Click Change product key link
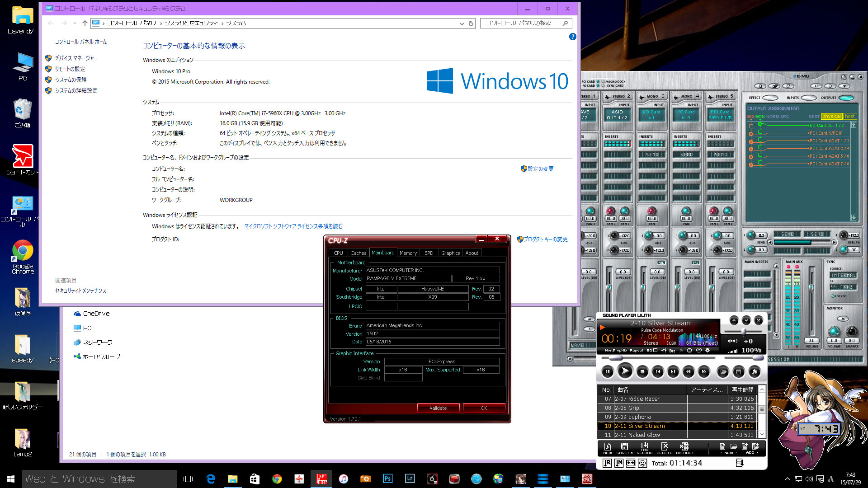868x488 pixels. click(x=546, y=239)
